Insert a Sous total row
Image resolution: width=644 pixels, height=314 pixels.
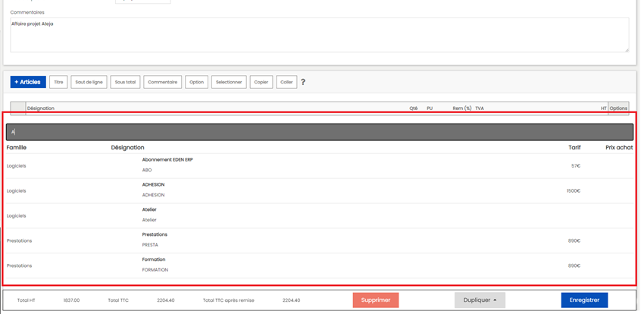tap(125, 82)
